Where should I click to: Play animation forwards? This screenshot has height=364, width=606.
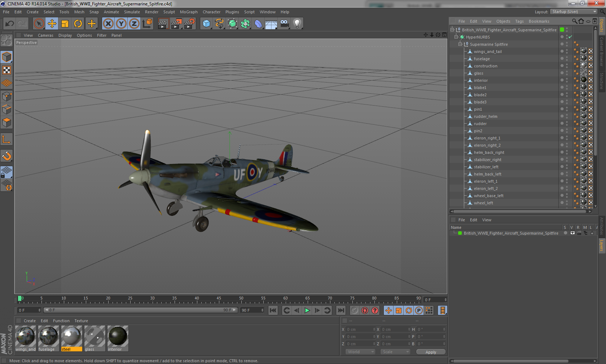[307, 310]
